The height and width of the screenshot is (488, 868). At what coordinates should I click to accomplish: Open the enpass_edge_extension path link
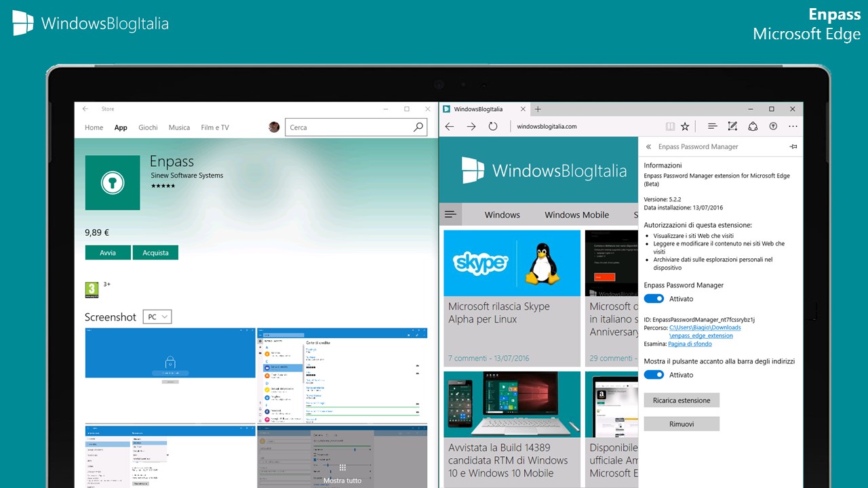coord(705,331)
